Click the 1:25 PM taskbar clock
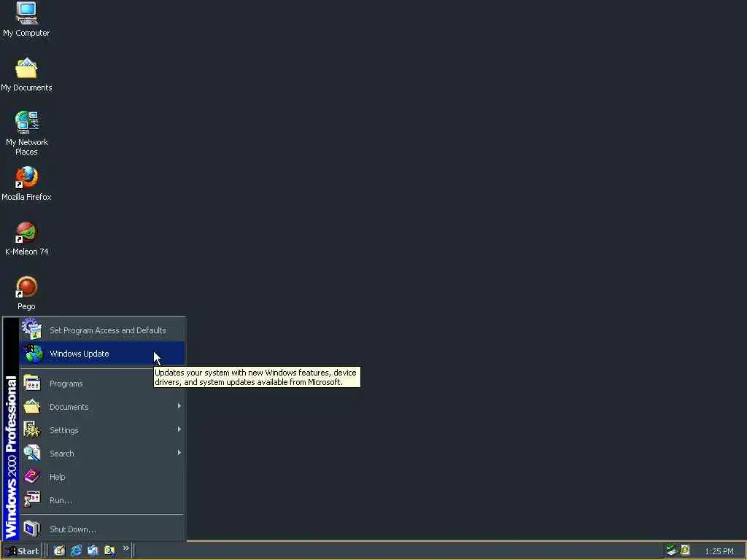747x560 pixels. pos(719,551)
